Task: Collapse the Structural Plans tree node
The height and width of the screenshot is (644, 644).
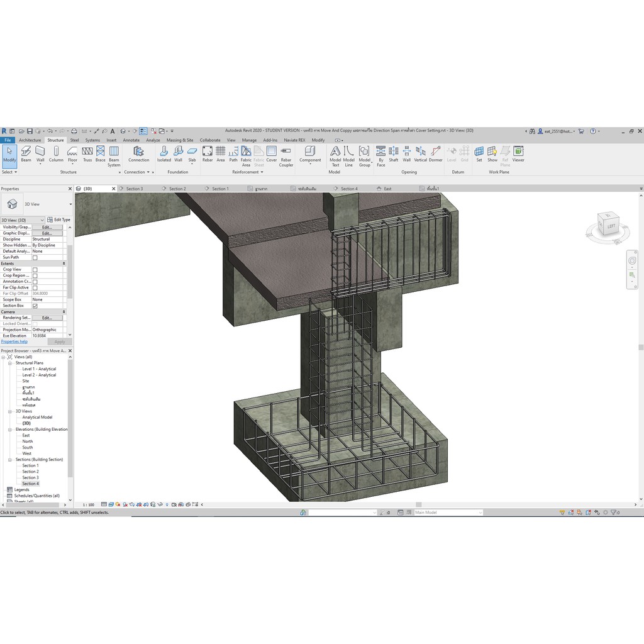Action: point(10,363)
